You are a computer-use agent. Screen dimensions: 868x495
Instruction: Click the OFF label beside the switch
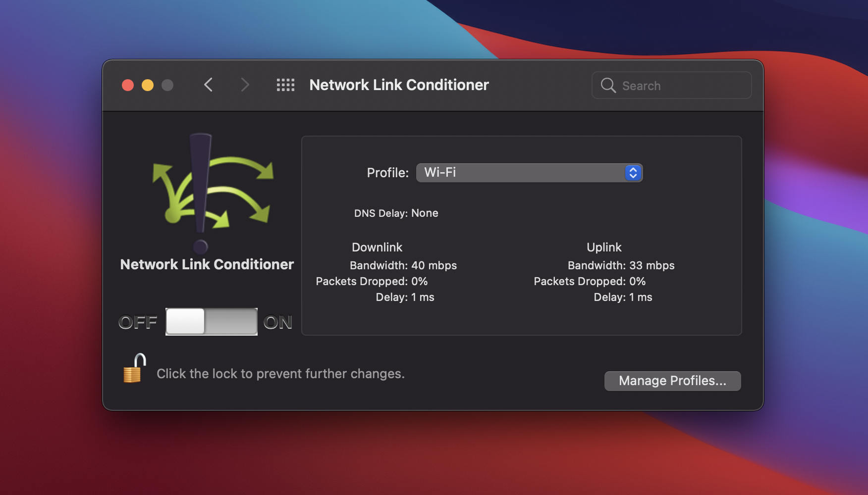coord(138,322)
